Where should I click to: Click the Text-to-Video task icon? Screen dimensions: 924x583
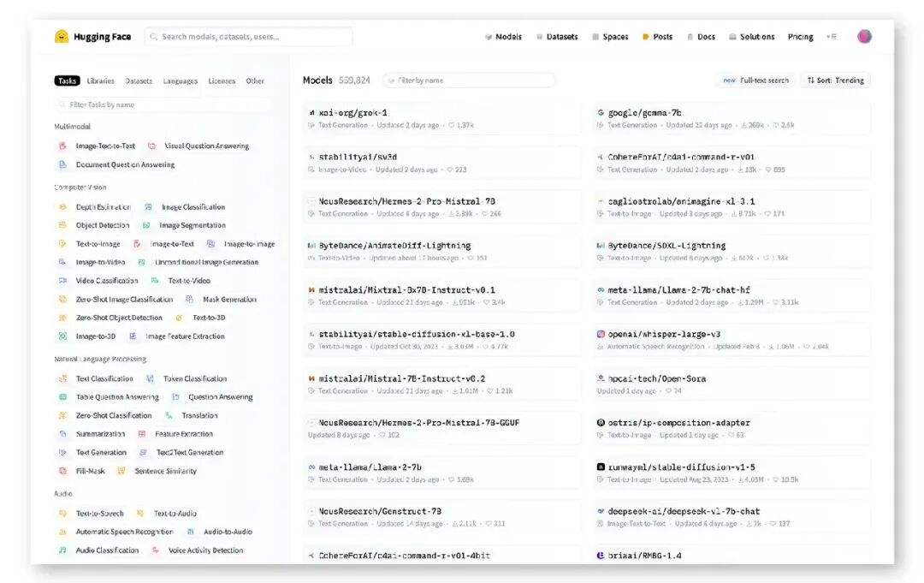pos(155,281)
